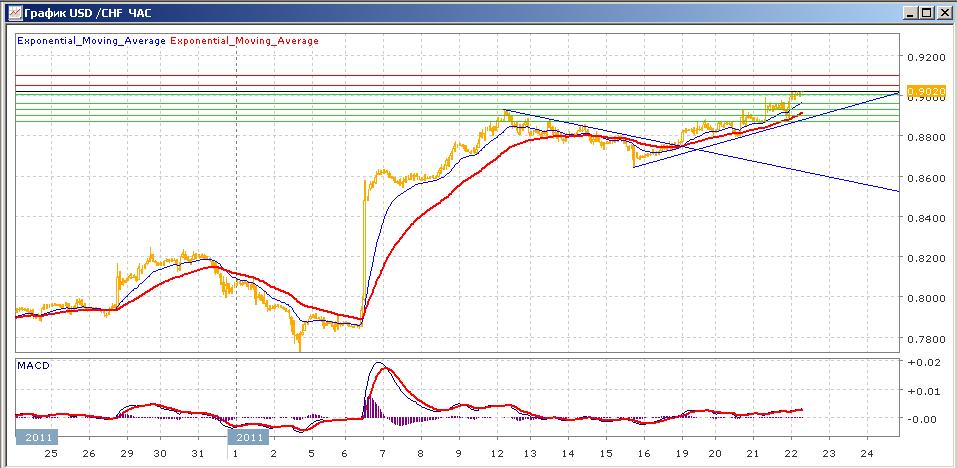Click date label 24 on time axis
Viewport: 957px width, 468px height.
(x=867, y=454)
